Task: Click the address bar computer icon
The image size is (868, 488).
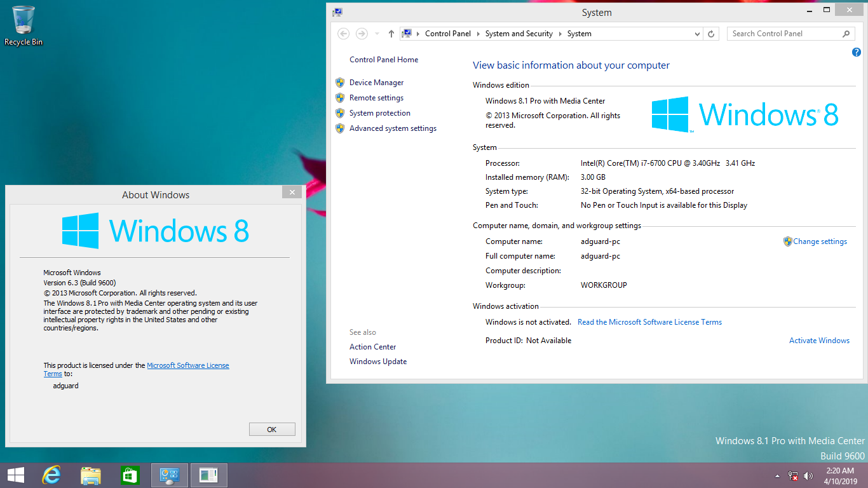Action: click(x=407, y=34)
